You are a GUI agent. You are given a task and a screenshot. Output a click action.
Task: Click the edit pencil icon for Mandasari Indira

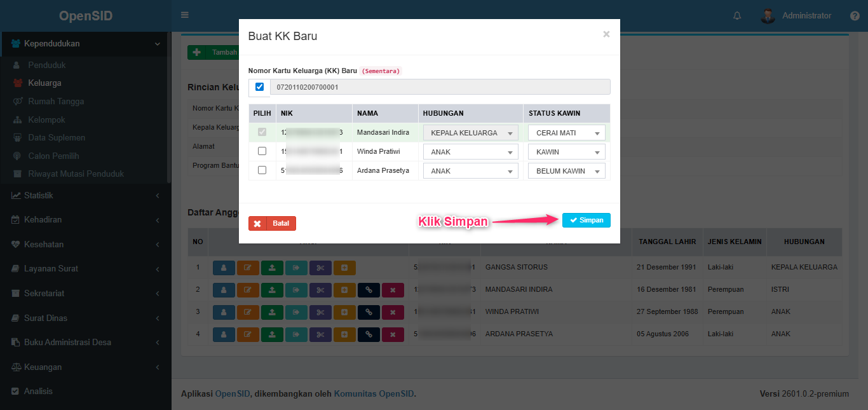248,290
